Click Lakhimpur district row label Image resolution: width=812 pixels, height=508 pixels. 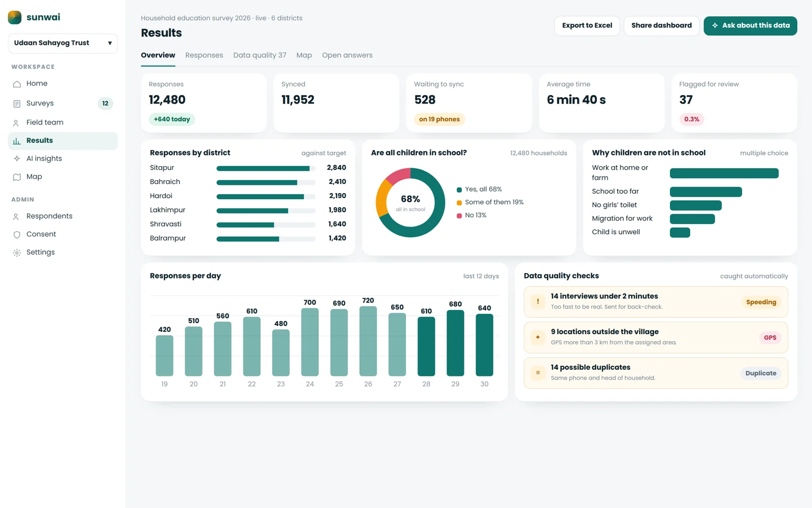(x=167, y=210)
